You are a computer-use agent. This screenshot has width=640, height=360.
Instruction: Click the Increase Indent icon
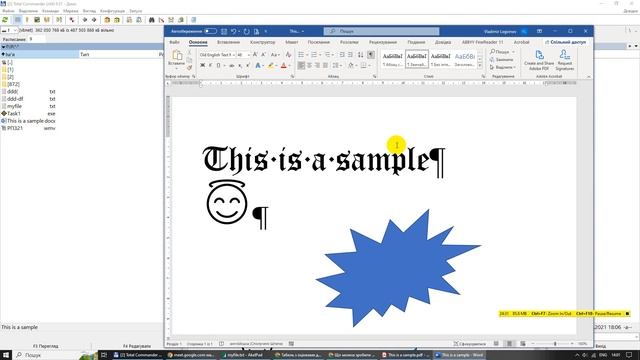(x=350, y=55)
